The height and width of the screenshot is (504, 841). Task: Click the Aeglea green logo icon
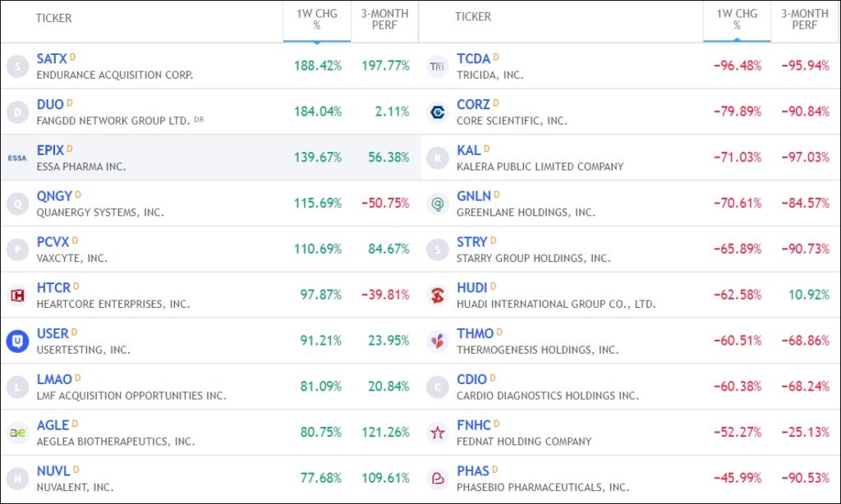17,433
